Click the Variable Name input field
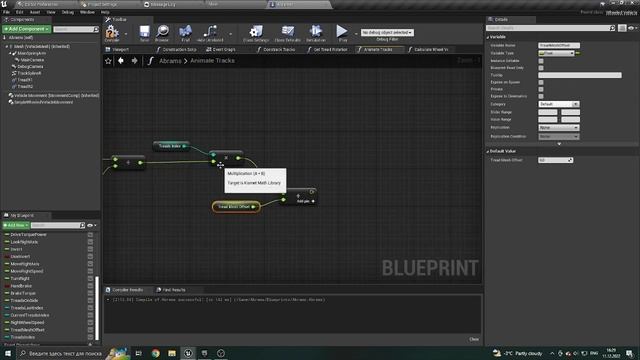The image size is (640, 360). click(x=559, y=46)
